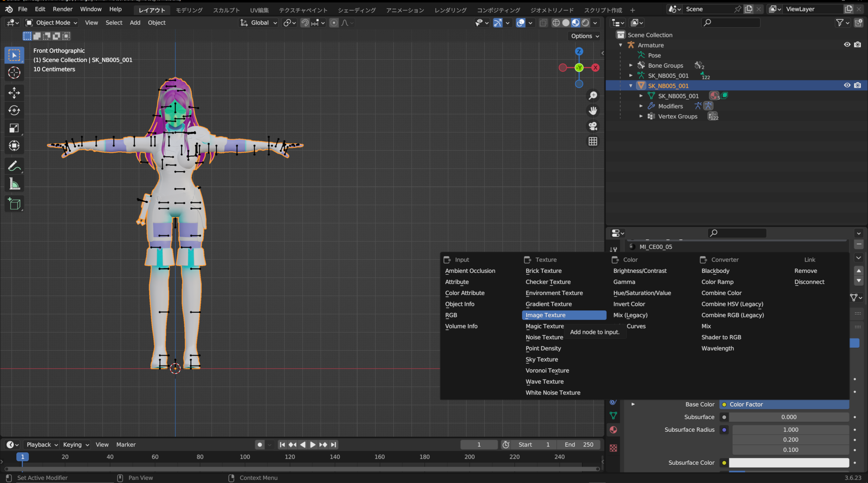Adjust the Subsurface value slider 0.000
This screenshot has width=868, height=483.
point(789,417)
